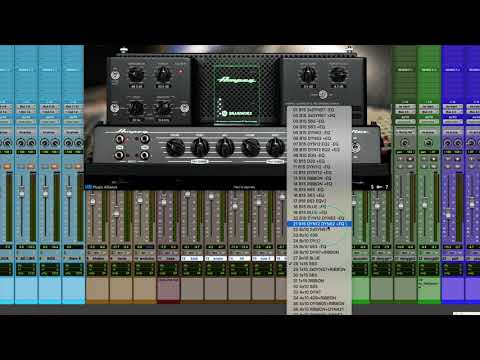Click the bottom-left knob on upper-left panel
The image size is (480, 360).
click(136, 108)
